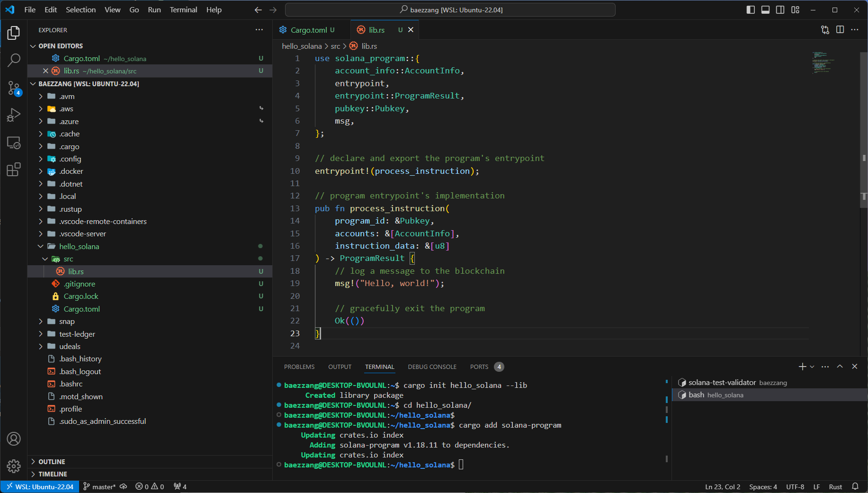Switch to Cargo.toml editor tab
Image resolution: width=868 pixels, height=493 pixels.
click(312, 30)
